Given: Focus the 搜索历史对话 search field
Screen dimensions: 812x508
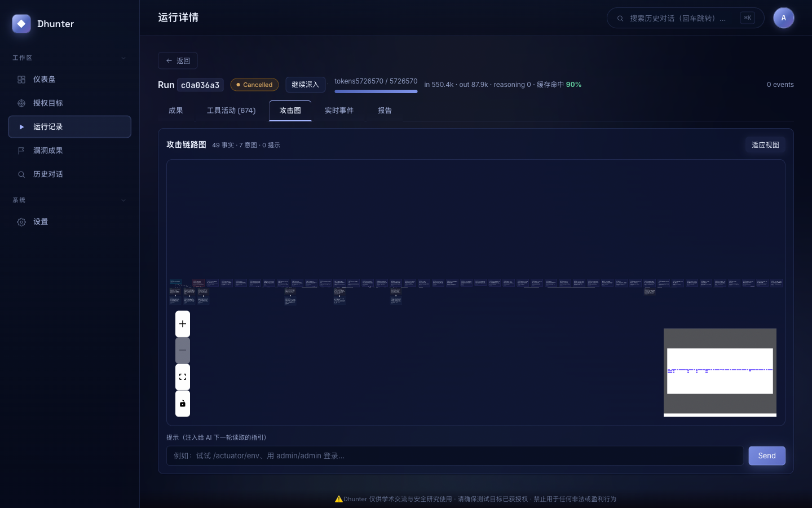Looking at the screenshot, I should coord(685,18).
